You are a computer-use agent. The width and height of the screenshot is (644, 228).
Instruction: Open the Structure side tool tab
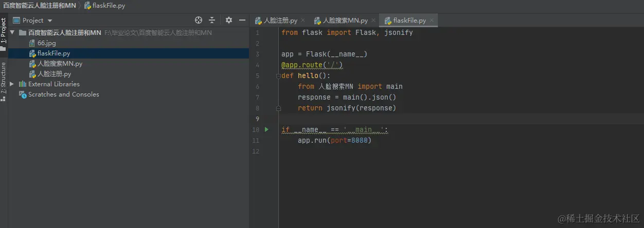pos(4,81)
